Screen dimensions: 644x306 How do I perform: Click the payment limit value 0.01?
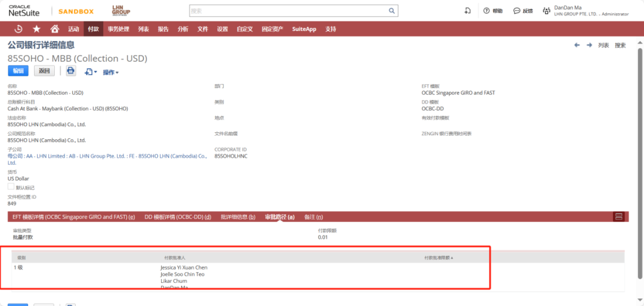(x=323, y=237)
